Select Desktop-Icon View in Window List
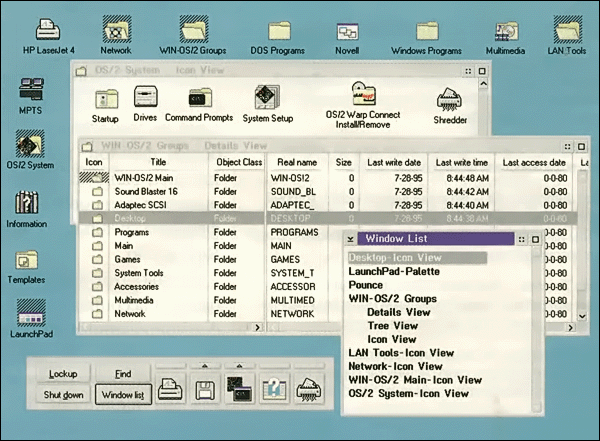The width and height of the screenshot is (600, 441). coord(417,258)
